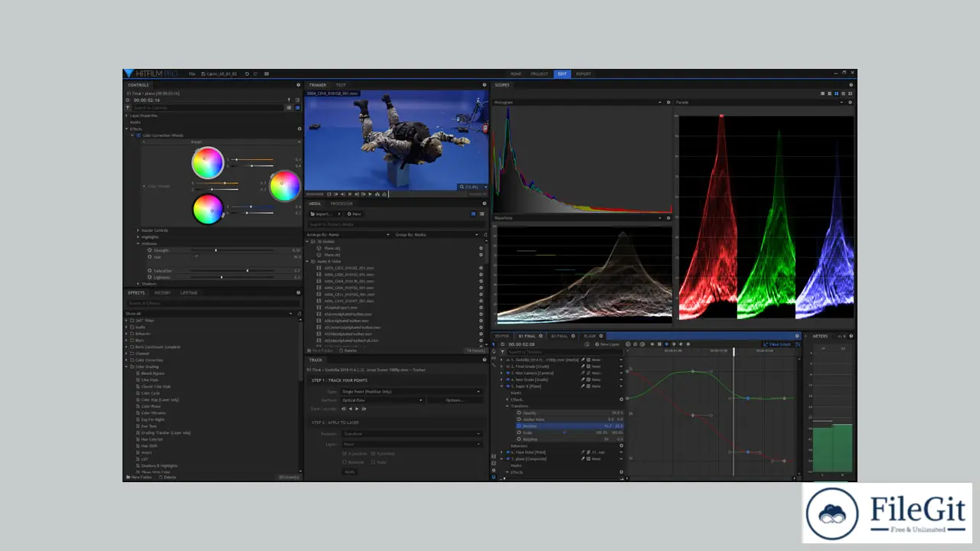The width and height of the screenshot is (980, 551).
Task: Toggle keyframing for Midtones Saturation
Action: tap(149, 271)
